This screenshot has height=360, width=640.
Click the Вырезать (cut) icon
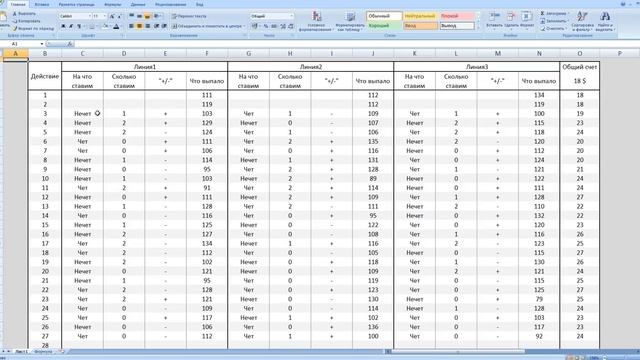(15, 13)
